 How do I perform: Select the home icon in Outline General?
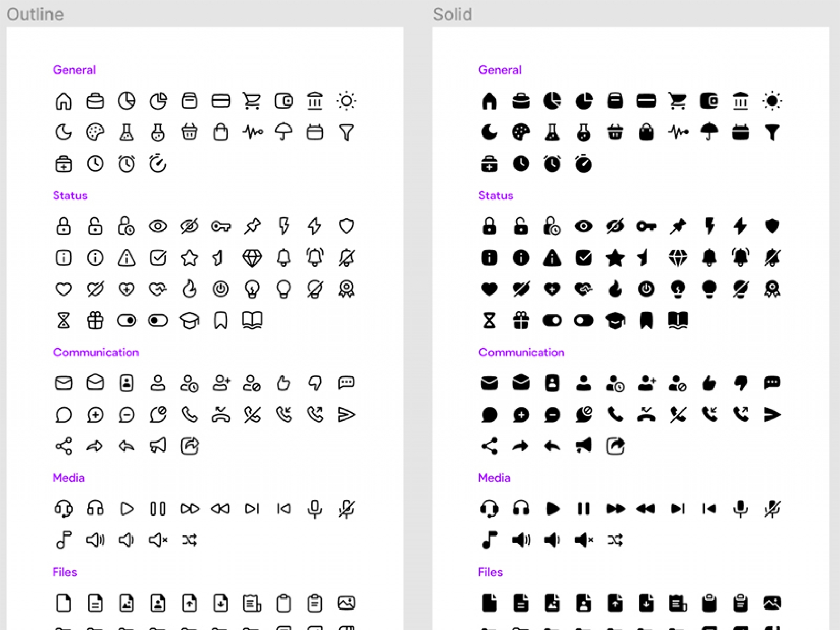(x=64, y=100)
